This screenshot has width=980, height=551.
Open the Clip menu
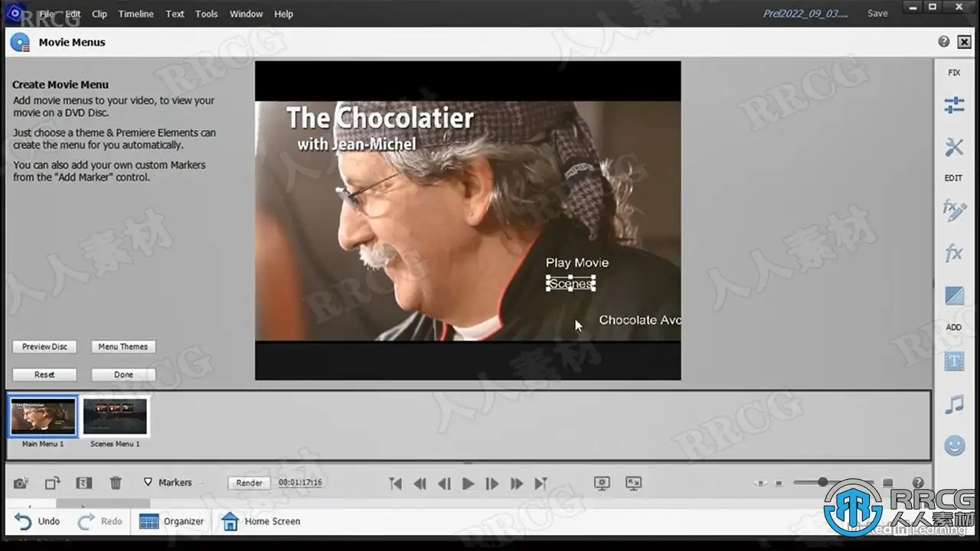(x=100, y=14)
